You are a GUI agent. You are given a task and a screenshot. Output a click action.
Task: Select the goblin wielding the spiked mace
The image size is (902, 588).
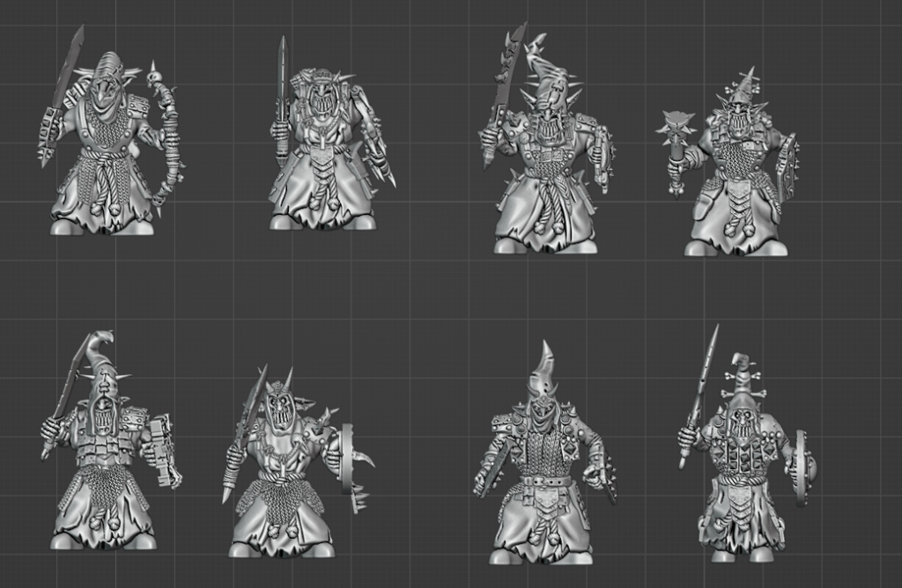[x=738, y=176]
